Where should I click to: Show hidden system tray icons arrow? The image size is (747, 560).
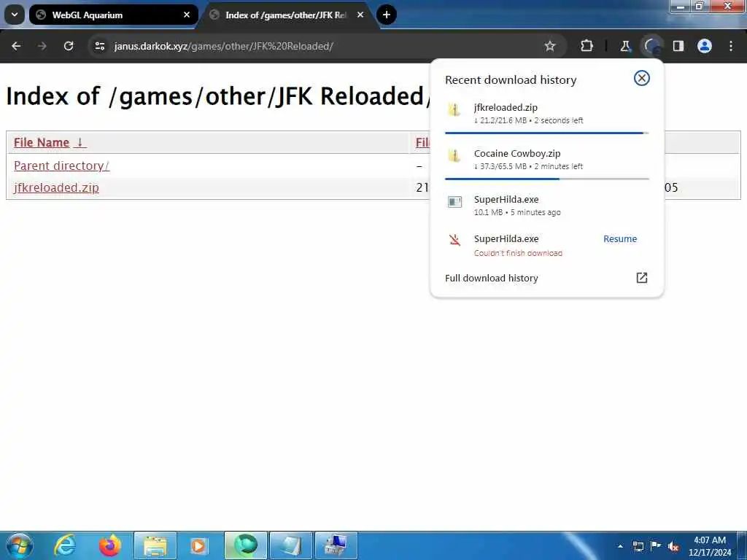(x=620, y=546)
